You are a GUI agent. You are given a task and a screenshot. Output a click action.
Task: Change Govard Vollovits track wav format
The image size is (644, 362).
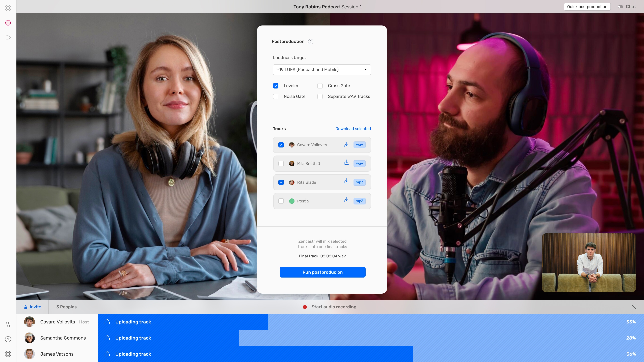click(359, 145)
